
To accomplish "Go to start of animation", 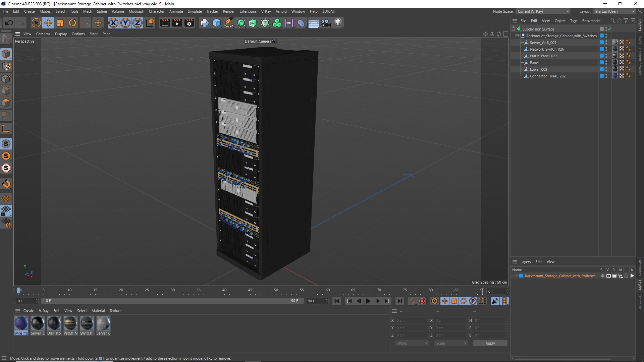I will pyautogui.click(x=337, y=301).
